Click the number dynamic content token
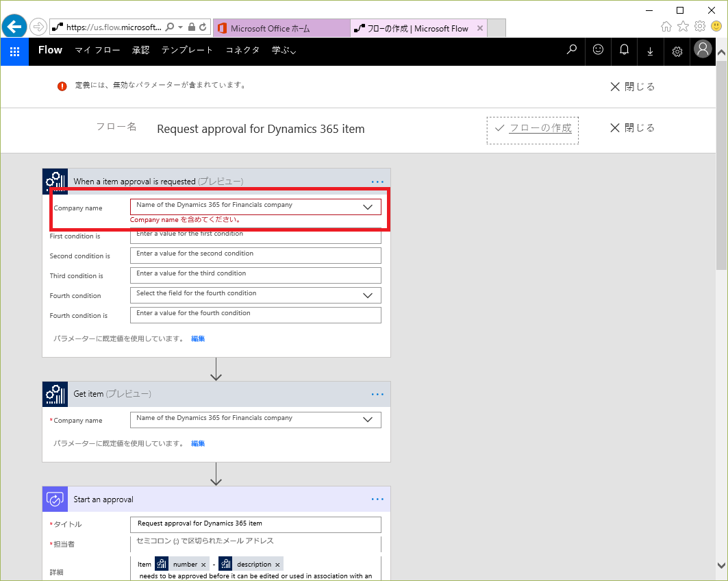The width and height of the screenshot is (728, 581). click(181, 565)
